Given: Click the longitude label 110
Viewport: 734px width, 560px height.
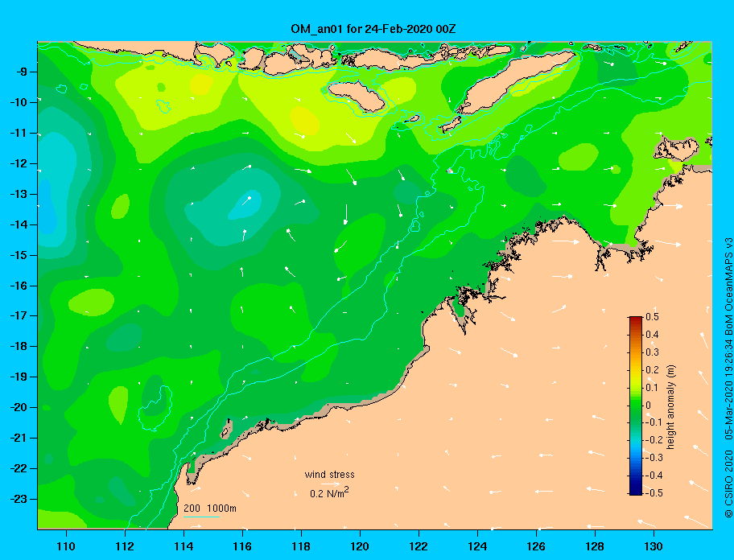Looking at the screenshot, I should (x=66, y=546).
